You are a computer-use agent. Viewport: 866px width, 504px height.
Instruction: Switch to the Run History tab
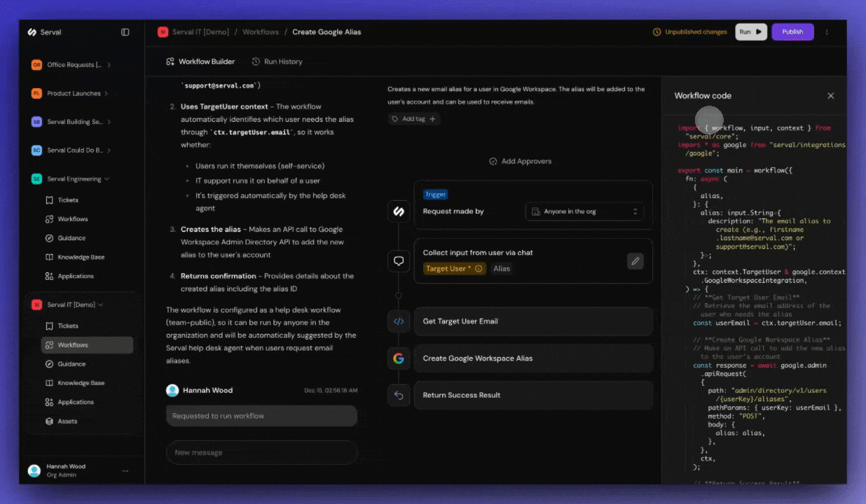click(x=277, y=62)
